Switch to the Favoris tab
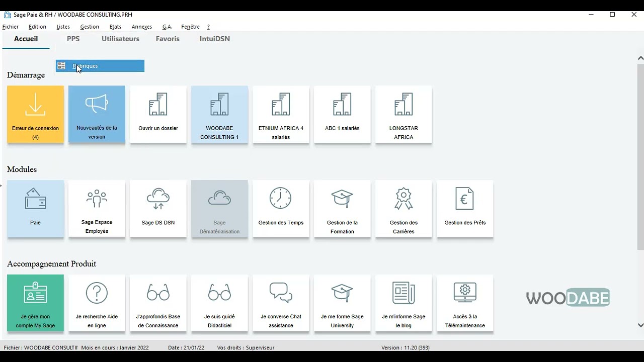 coord(168,39)
